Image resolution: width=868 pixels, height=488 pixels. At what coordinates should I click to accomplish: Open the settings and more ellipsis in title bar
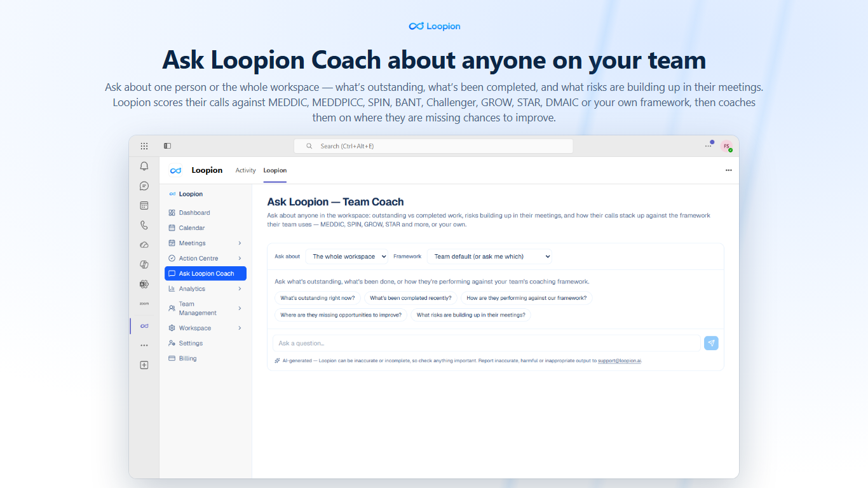pyautogui.click(x=709, y=146)
